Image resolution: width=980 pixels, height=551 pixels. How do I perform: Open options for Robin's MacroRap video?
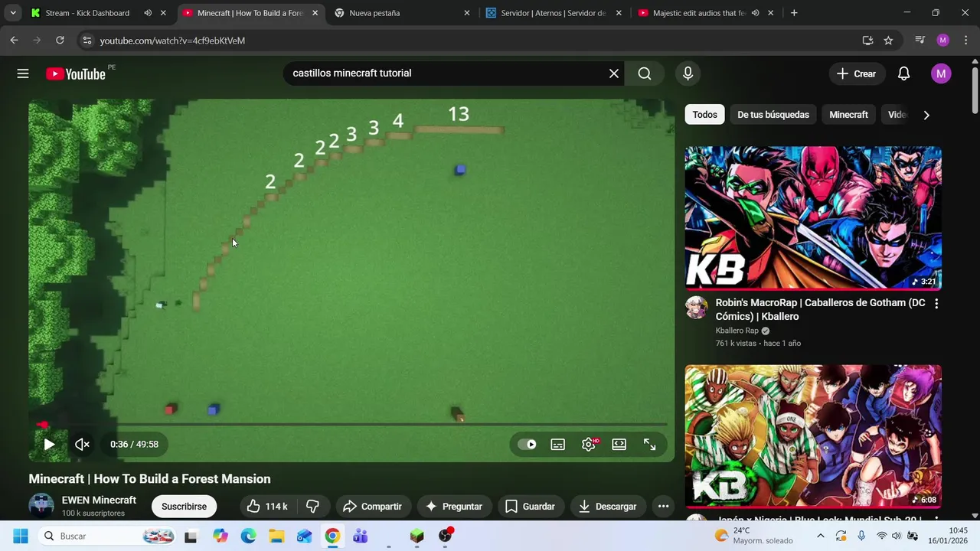pos(936,304)
